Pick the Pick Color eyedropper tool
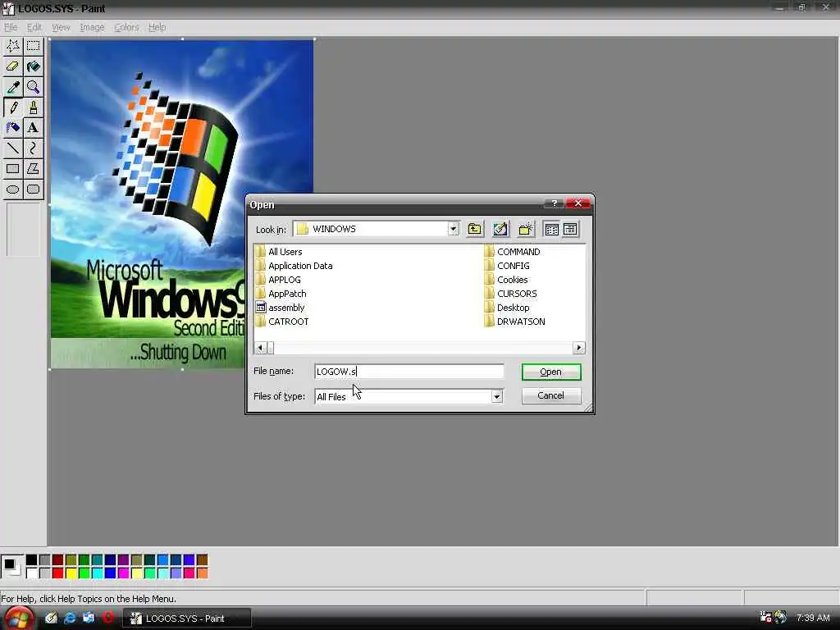The image size is (840, 630). click(13, 87)
